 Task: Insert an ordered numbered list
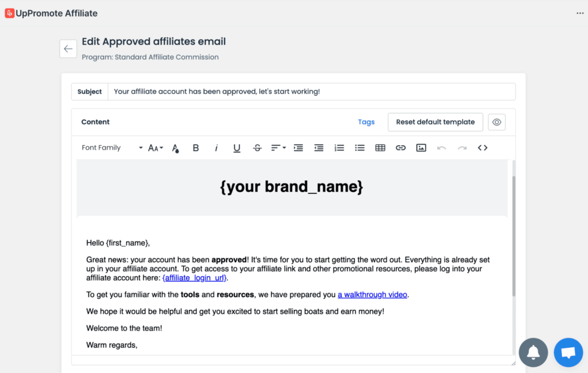pyautogui.click(x=339, y=147)
